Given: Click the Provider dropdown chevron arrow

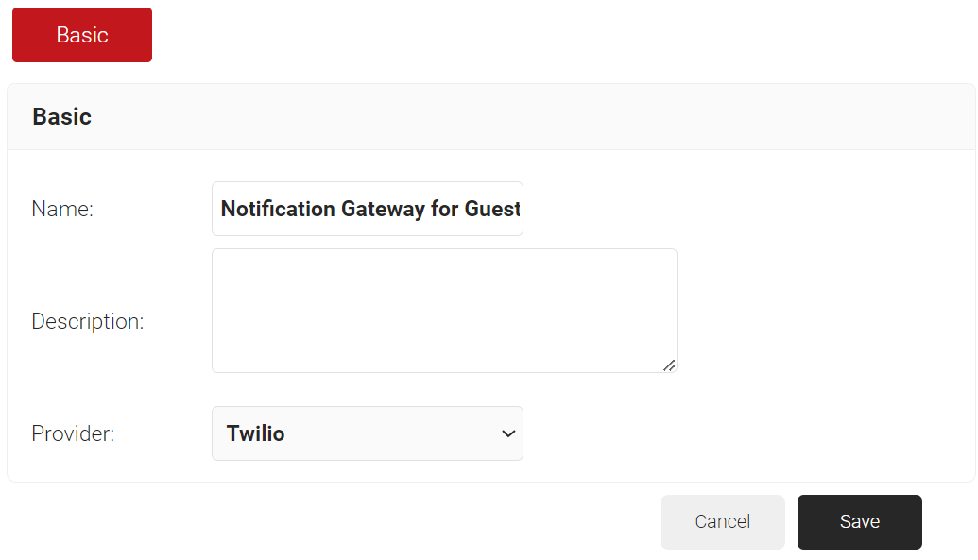Looking at the screenshot, I should tap(508, 433).
